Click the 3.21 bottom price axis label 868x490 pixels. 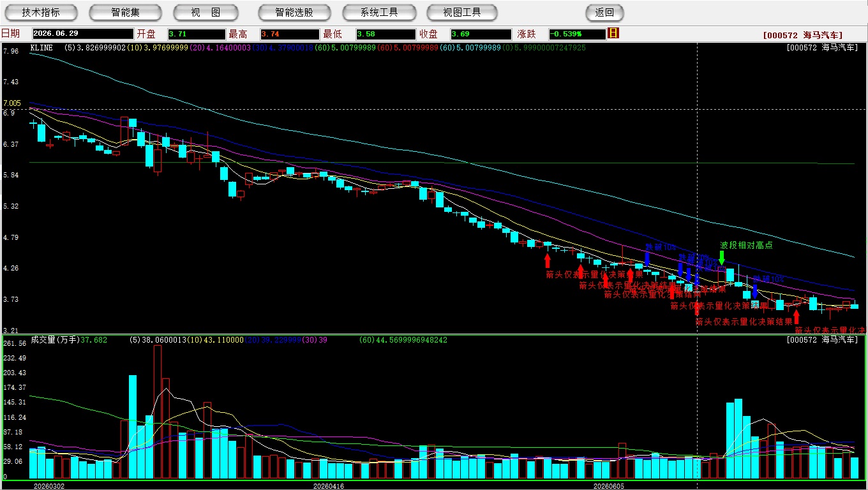pyautogui.click(x=10, y=330)
